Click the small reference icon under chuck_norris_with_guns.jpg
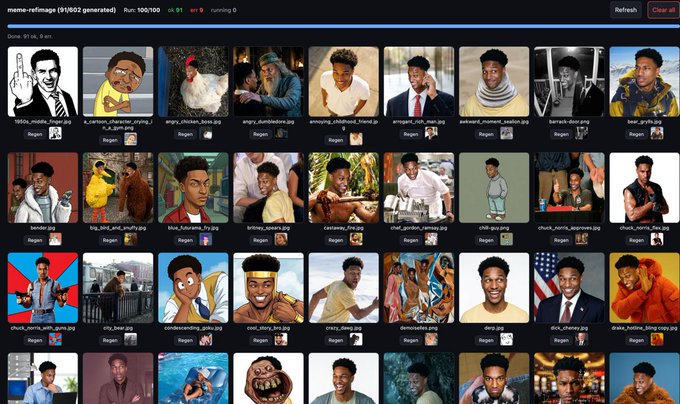This screenshot has width=680, height=404. [x=55, y=339]
